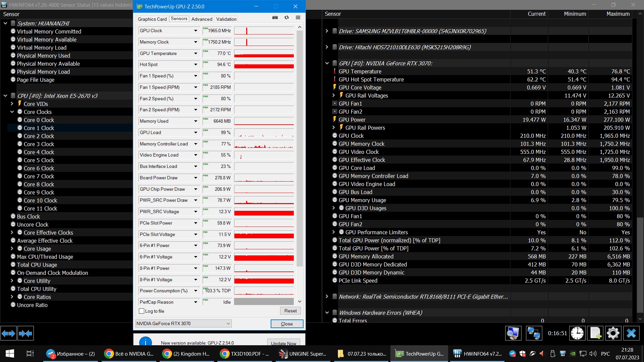Click the GPU Temperature graph in GPU-Z
Image resolution: width=644 pixels, height=362 pixels.
(264, 53)
